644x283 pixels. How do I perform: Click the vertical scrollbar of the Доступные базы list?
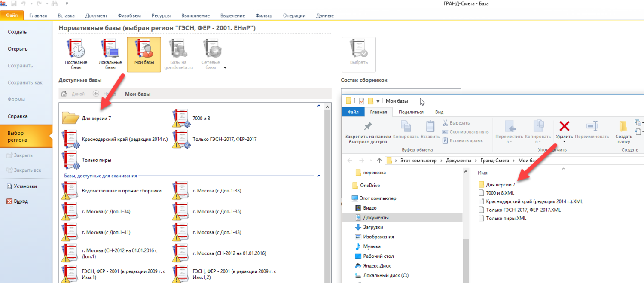click(x=328, y=193)
